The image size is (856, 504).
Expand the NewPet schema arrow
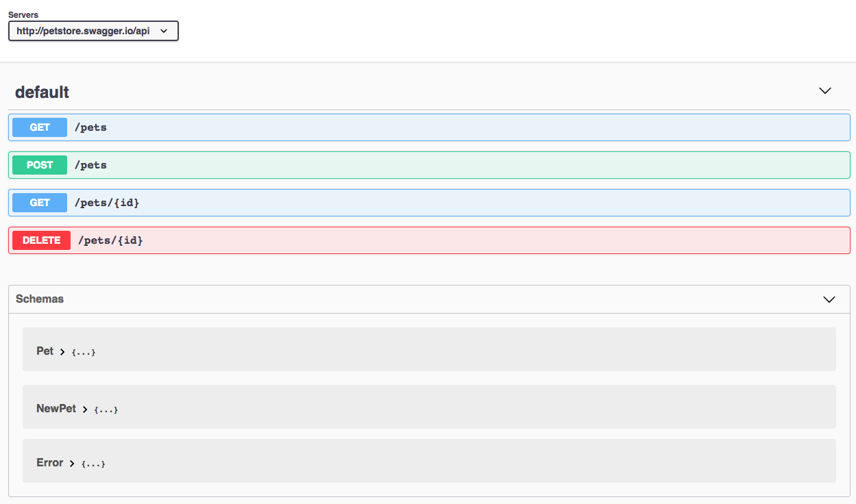(85, 409)
